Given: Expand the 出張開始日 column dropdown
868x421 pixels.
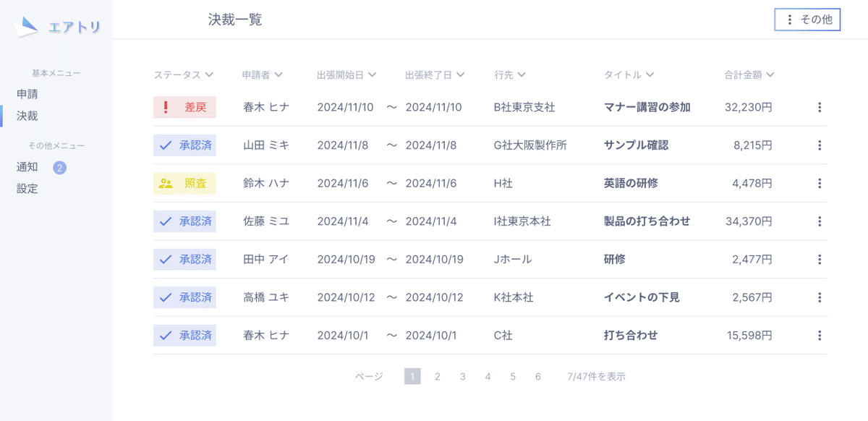Looking at the screenshot, I should 346,75.
